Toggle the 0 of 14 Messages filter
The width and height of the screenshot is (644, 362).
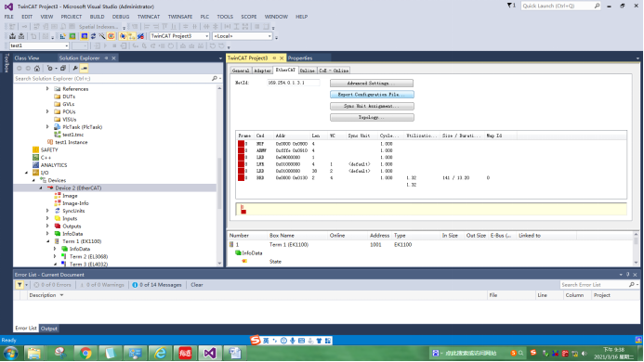156,284
